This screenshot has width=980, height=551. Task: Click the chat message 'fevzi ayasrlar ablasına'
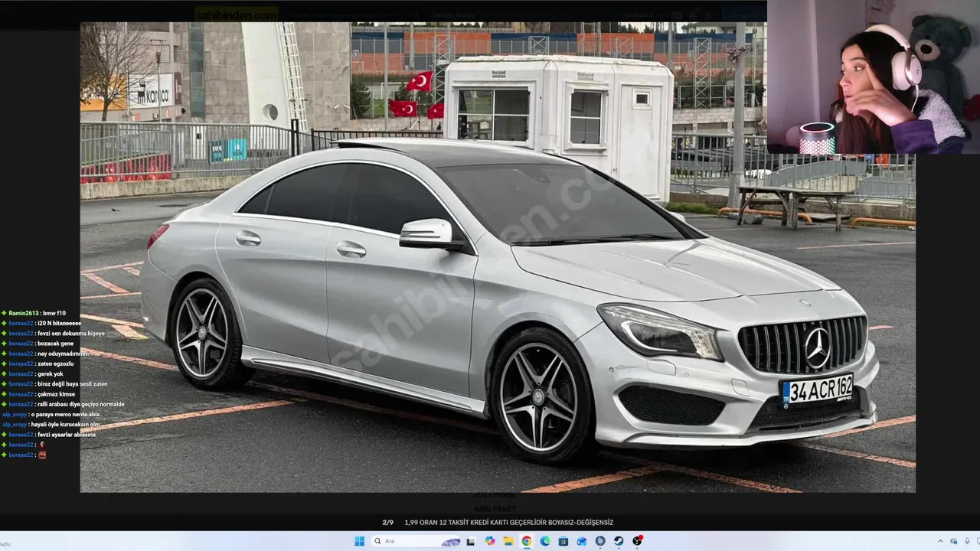67,434
